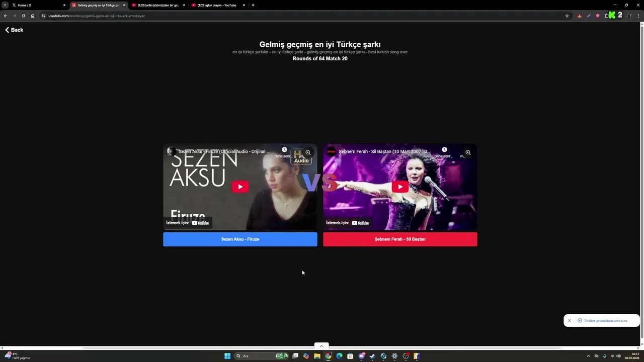Open the weather widget Hafif yağmur
Image resolution: width=644 pixels, height=362 pixels.
click(18, 356)
